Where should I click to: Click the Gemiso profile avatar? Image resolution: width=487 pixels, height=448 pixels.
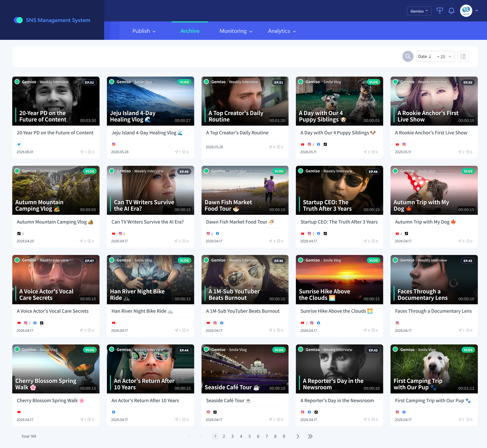tap(466, 11)
